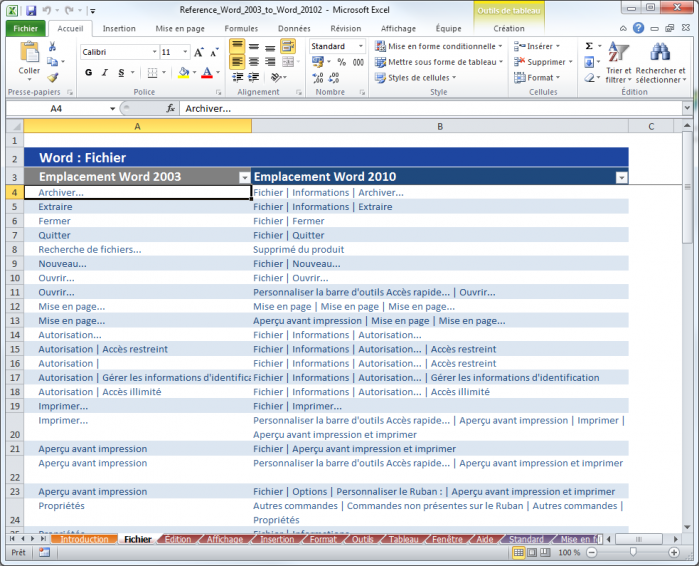Align text right
The height and width of the screenshot is (566, 699).
tap(270, 62)
